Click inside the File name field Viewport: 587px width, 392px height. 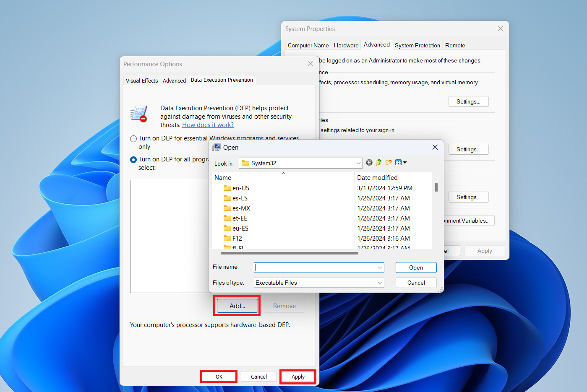[x=315, y=267]
